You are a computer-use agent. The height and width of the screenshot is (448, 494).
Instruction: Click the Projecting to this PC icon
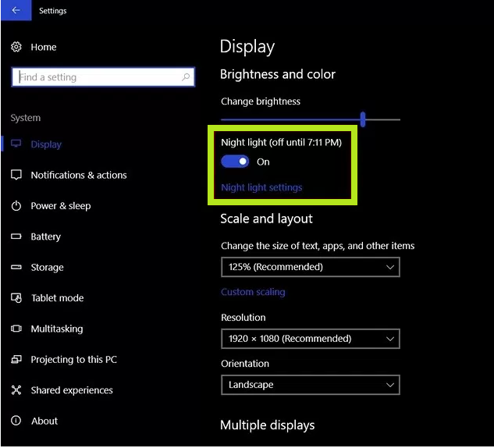coord(16,359)
